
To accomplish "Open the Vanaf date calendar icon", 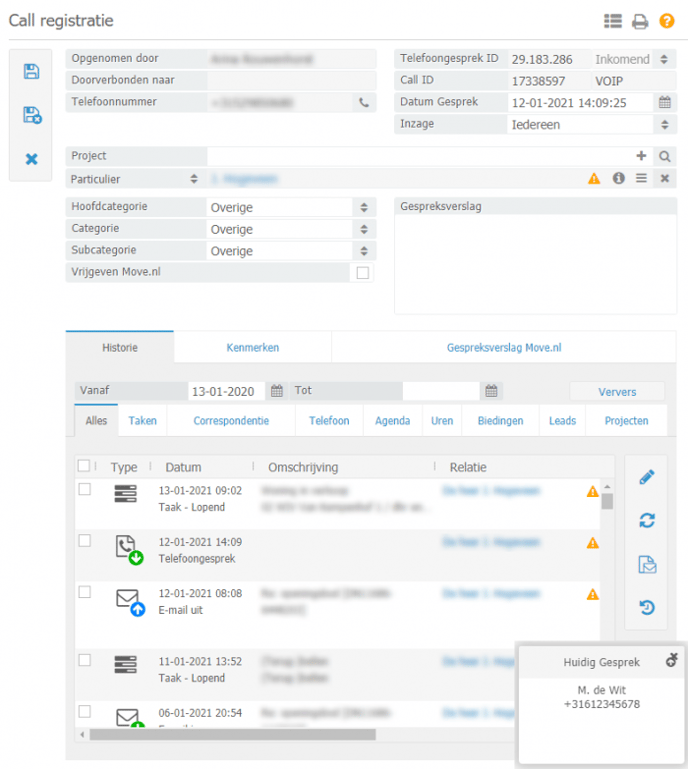I will tap(277, 391).
